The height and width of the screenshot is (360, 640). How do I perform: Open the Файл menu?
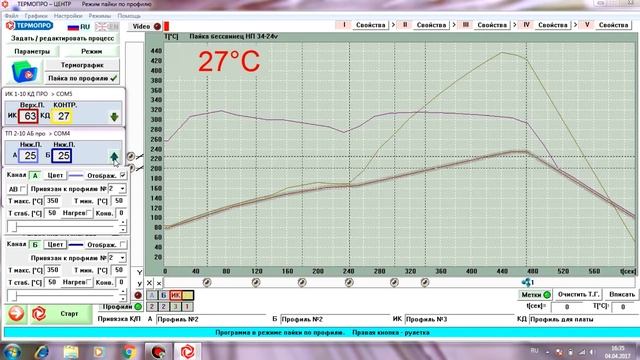(x=11, y=16)
